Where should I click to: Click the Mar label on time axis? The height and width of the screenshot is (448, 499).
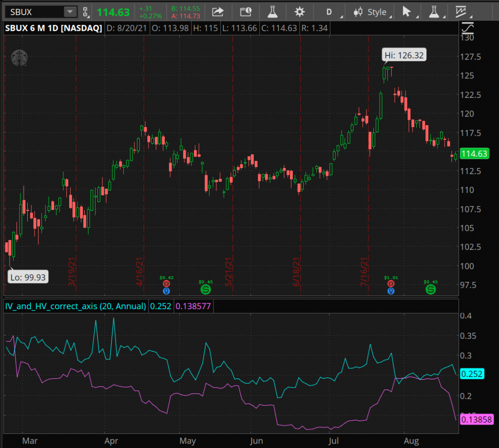[30, 441]
